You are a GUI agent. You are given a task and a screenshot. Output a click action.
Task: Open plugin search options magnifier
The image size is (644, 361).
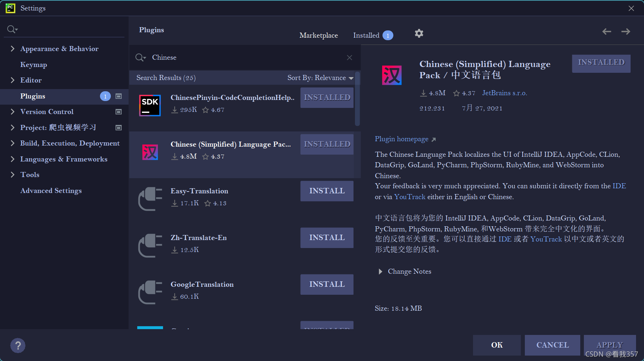coord(141,58)
